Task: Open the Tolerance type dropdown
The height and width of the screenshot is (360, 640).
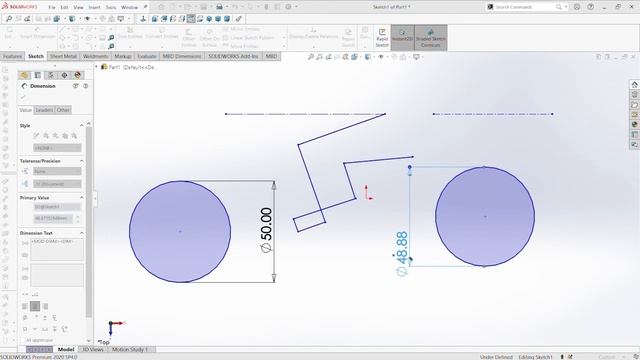Action: [x=57, y=171]
